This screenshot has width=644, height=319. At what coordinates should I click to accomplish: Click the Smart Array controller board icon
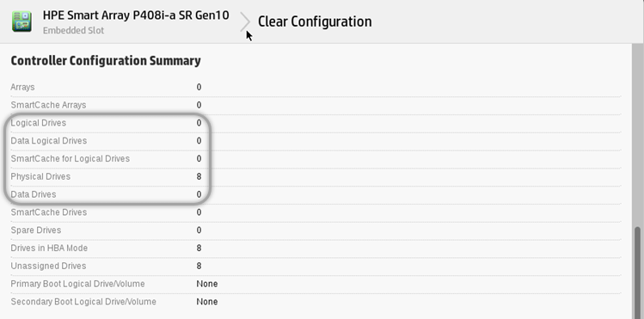pyautogui.click(x=21, y=21)
